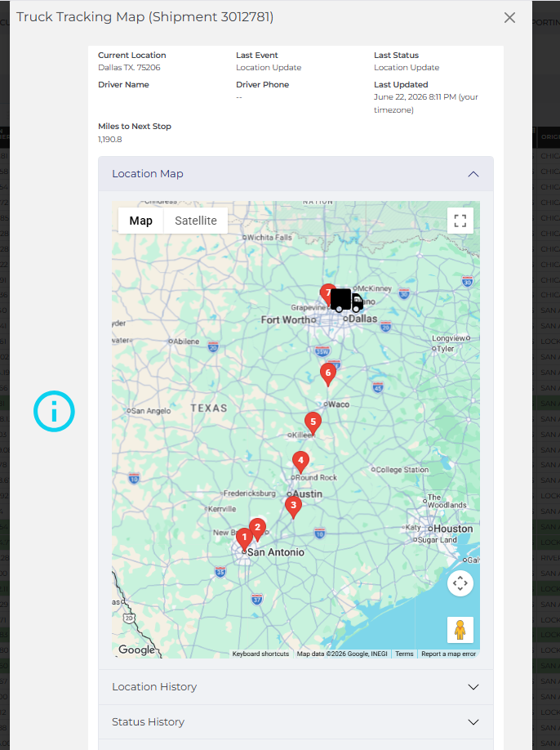The image size is (560, 750).
Task: Select map marker number 2
Action: pos(257,529)
